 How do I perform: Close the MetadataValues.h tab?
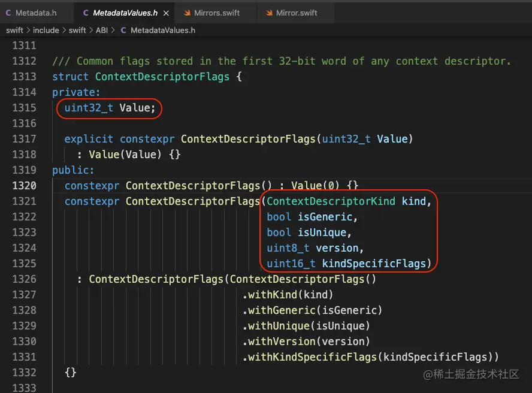click(166, 13)
